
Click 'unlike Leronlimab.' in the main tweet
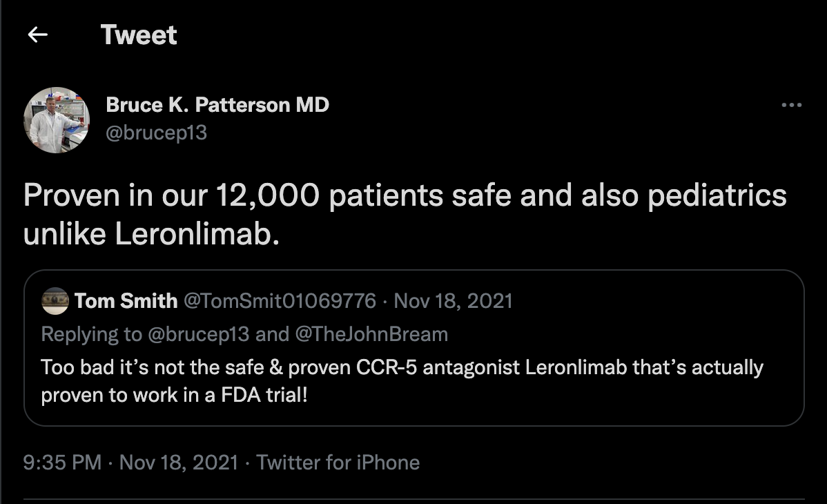(152, 234)
